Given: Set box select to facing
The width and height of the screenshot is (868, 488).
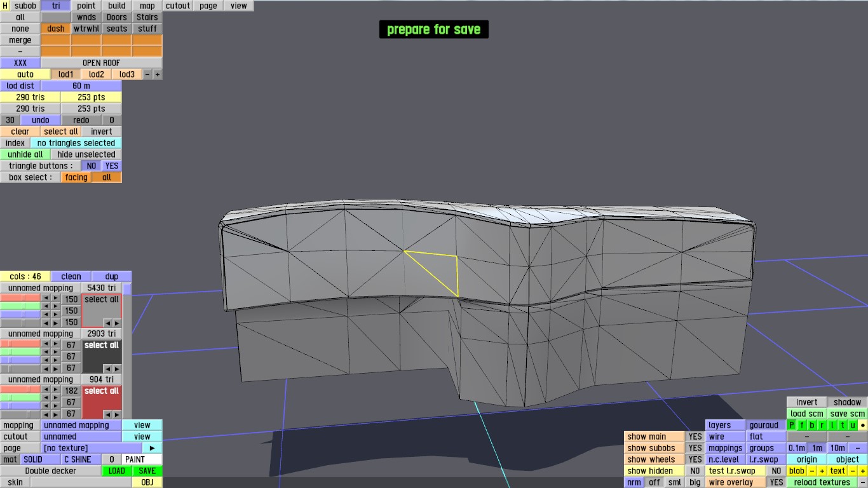Looking at the screenshot, I should click(x=76, y=177).
